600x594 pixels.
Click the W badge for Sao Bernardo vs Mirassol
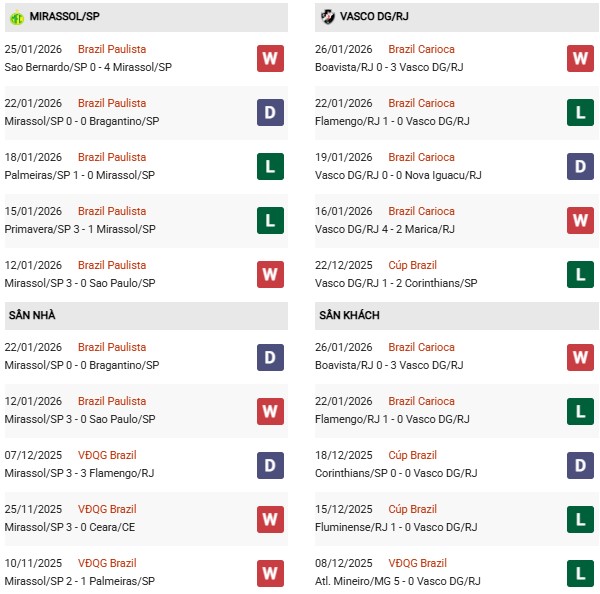(270, 58)
